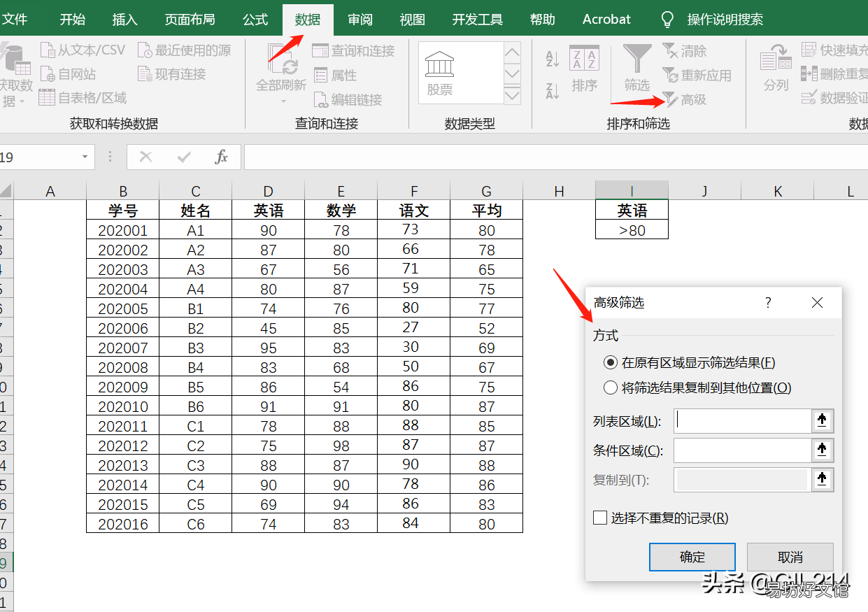The width and height of the screenshot is (868, 612).
Task: Click OK (确定) in Advanced Filter dialog
Action: click(x=692, y=557)
